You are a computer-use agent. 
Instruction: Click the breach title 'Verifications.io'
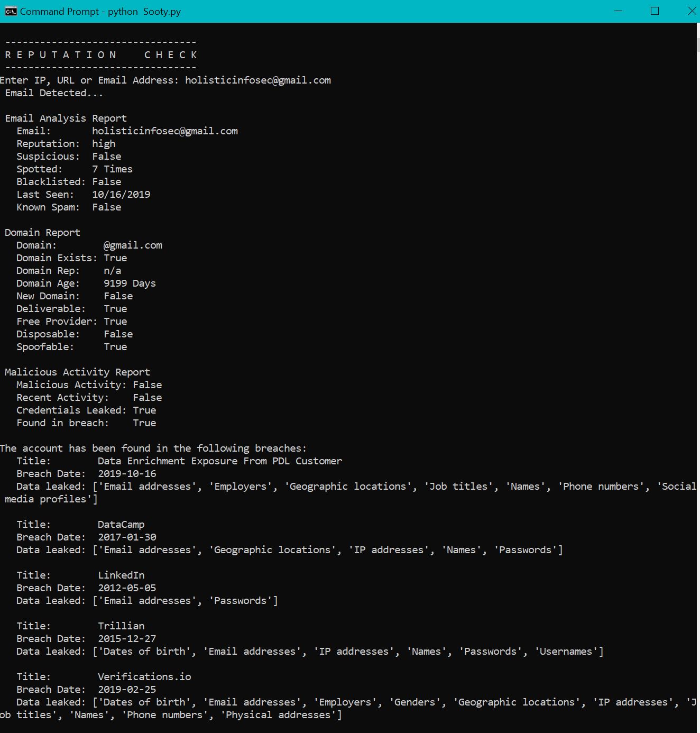click(145, 677)
